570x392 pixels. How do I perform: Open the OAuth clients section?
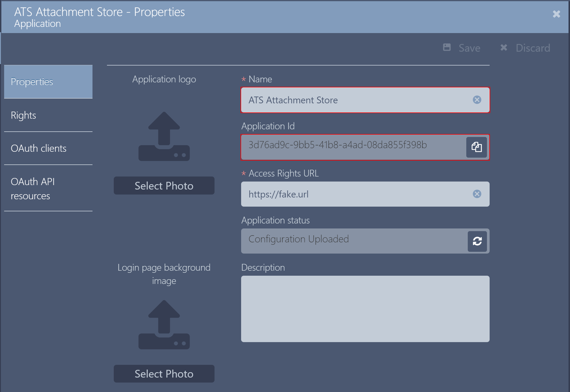(x=38, y=148)
